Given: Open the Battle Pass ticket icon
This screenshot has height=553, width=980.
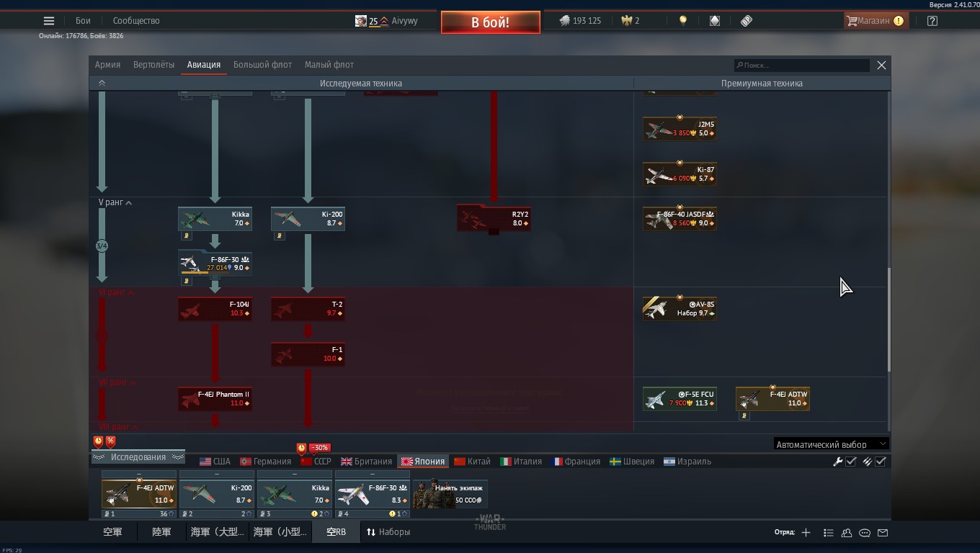Looking at the screenshot, I should pyautogui.click(x=747, y=21).
